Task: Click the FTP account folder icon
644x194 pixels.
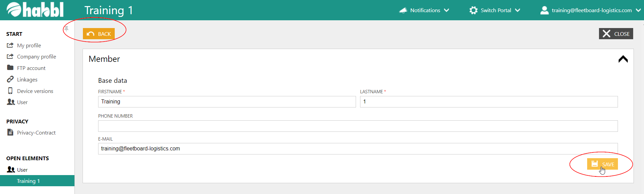Action: click(x=10, y=68)
